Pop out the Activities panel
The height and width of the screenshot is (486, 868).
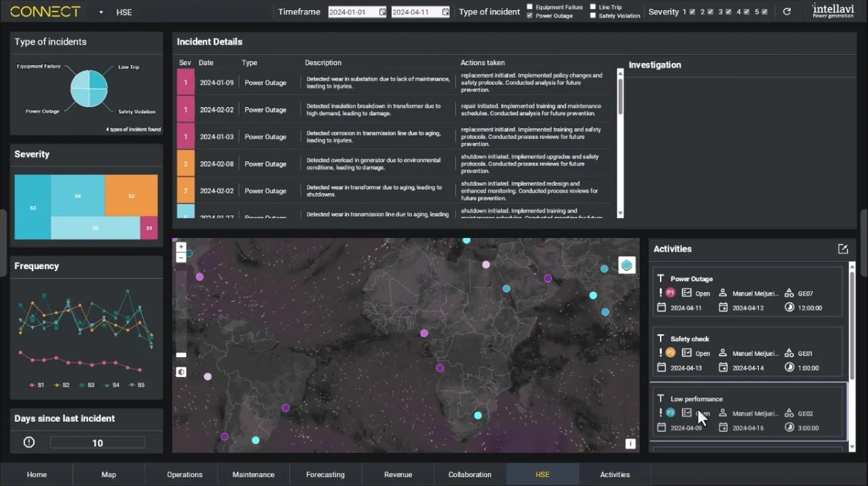coord(843,249)
